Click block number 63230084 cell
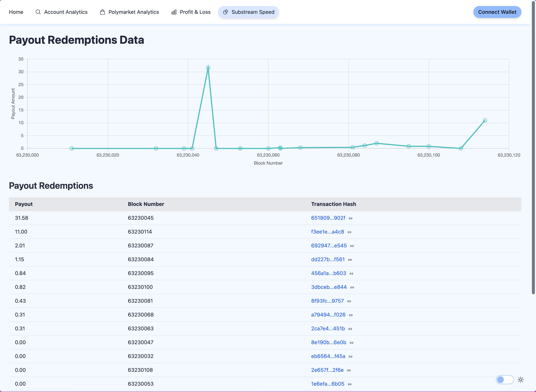The image size is (536, 392). pos(141,259)
